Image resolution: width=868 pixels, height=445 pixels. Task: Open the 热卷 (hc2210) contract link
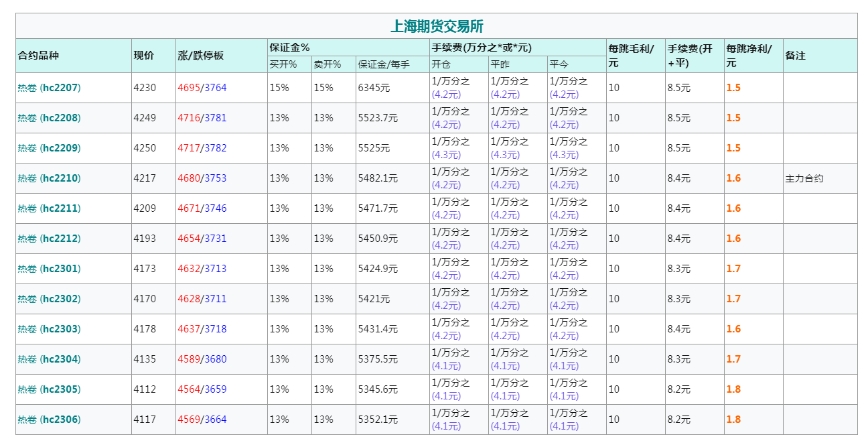[x=49, y=178]
